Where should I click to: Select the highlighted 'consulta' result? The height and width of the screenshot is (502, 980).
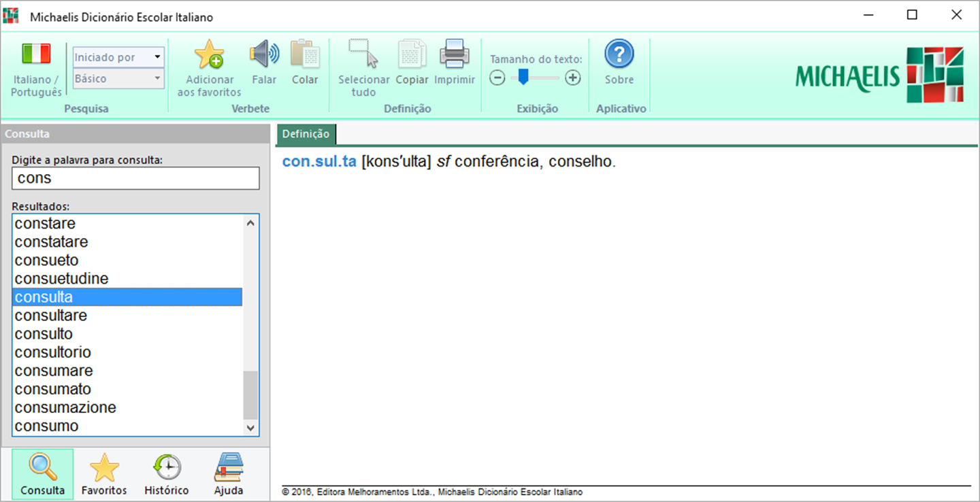[127, 297]
